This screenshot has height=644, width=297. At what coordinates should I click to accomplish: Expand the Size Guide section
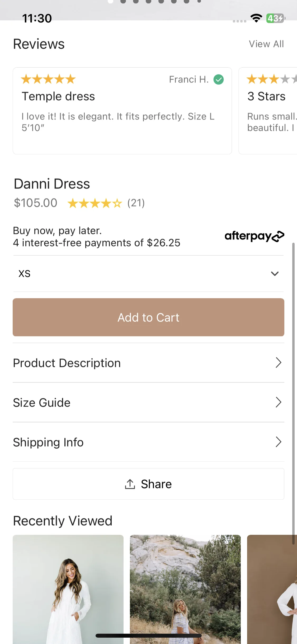(x=148, y=402)
